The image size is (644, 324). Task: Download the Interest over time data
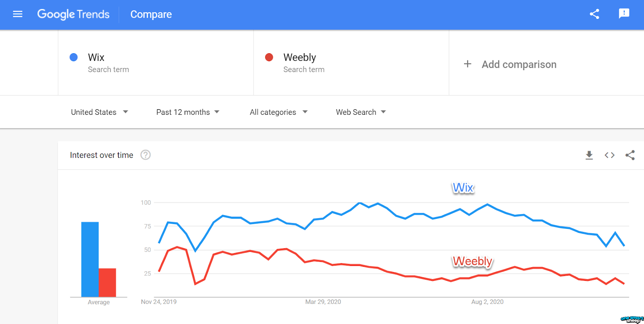click(x=589, y=155)
